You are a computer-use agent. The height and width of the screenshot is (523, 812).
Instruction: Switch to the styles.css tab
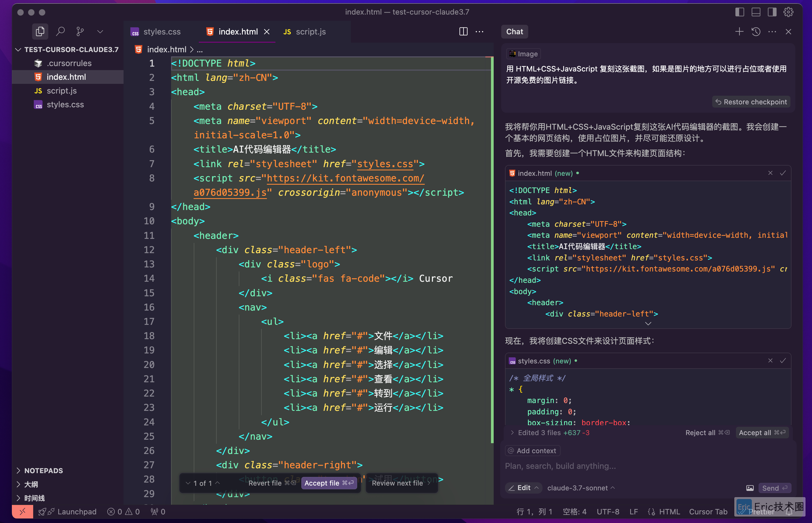tap(156, 32)
